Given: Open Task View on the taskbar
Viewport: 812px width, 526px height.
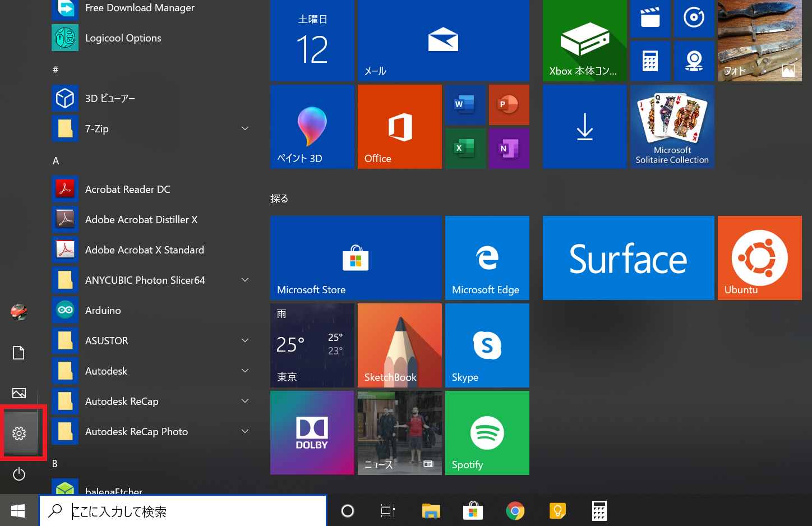Looking at the screenshot, I should point(388,511).
